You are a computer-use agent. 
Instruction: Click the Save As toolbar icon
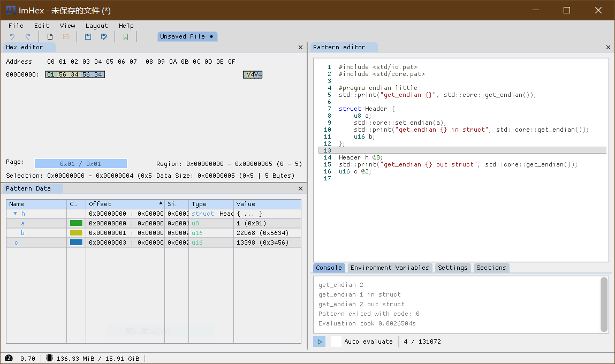[x=104, y=36]
